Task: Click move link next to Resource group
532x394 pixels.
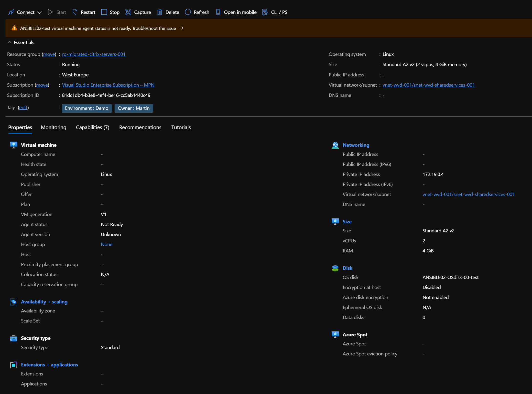Action: 49,54
